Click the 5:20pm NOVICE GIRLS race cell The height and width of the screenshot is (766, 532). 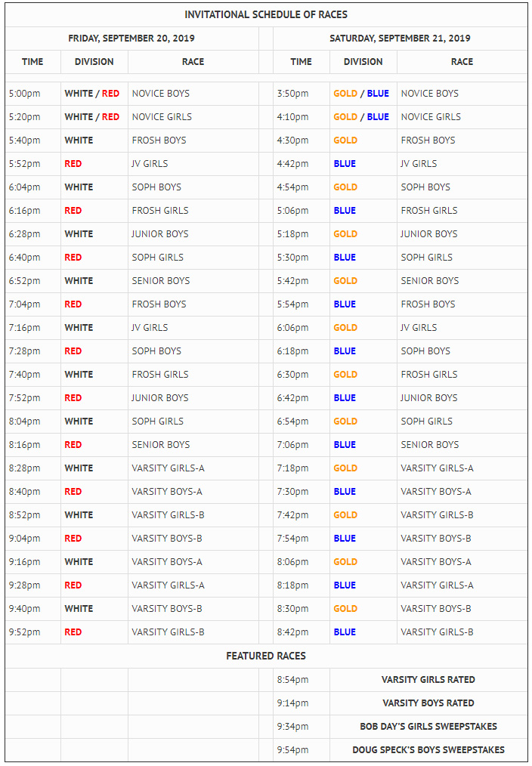coord(193,117)
